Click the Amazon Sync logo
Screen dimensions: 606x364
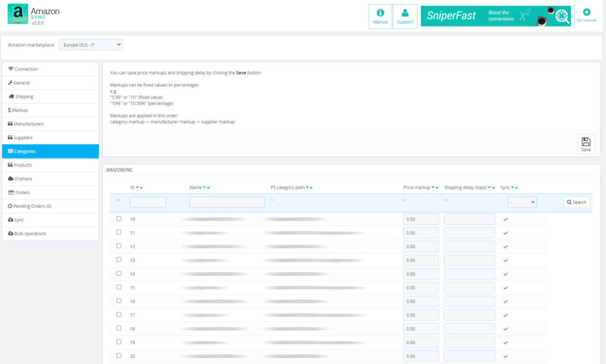click(18, 14)
